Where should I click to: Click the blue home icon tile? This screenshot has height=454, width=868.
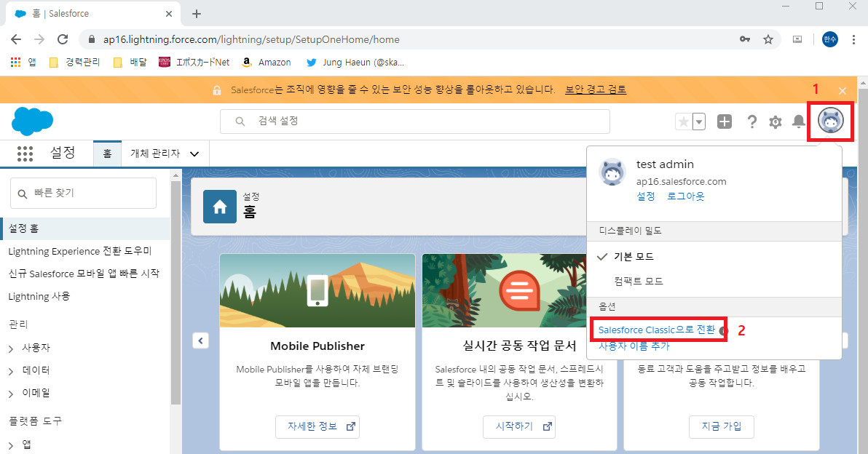pos(220,207)
